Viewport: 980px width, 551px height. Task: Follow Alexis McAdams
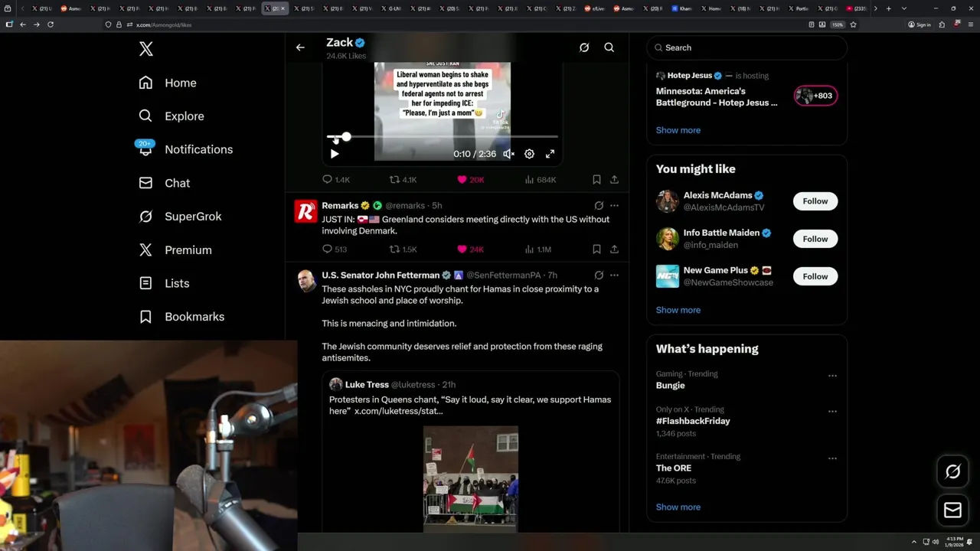[x=815, y=201]
